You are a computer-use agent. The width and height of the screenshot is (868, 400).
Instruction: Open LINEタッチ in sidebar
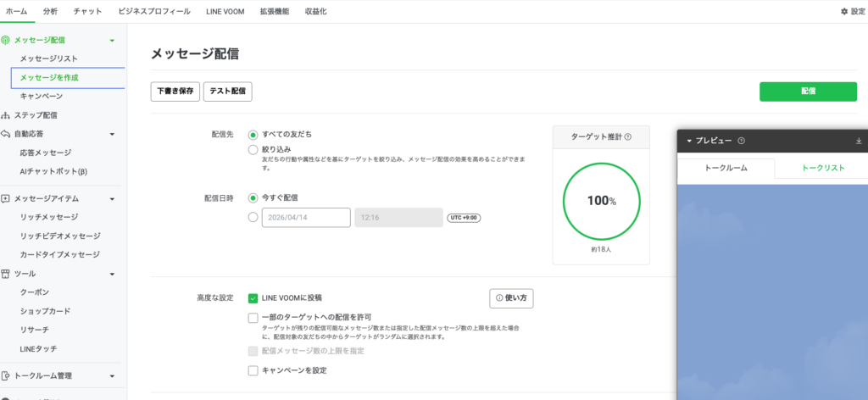[x=38, y=348]
